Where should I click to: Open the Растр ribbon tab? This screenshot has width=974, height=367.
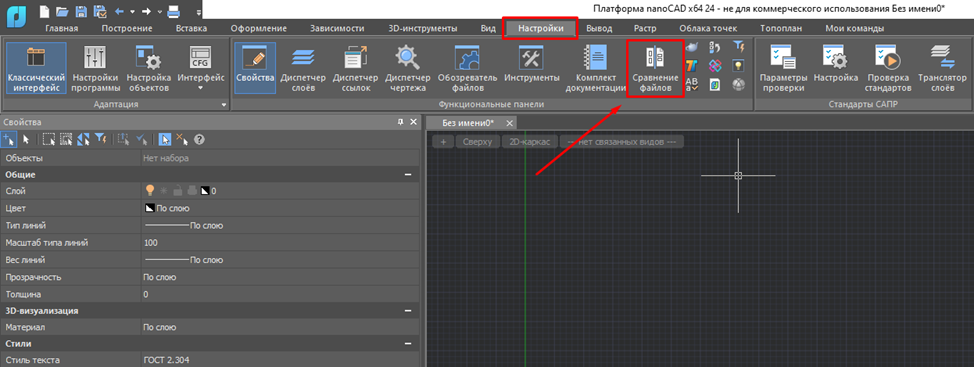tap(645, 29)
